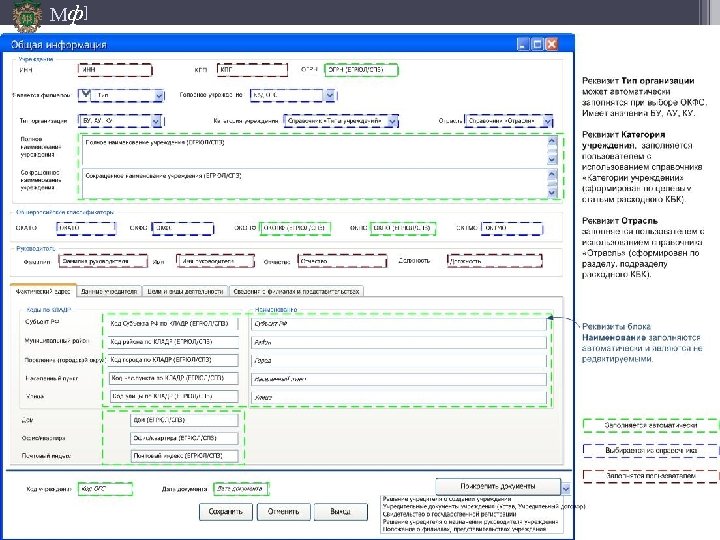Click the Отменить button
This screenshot has width=720, height=540.
283,512
